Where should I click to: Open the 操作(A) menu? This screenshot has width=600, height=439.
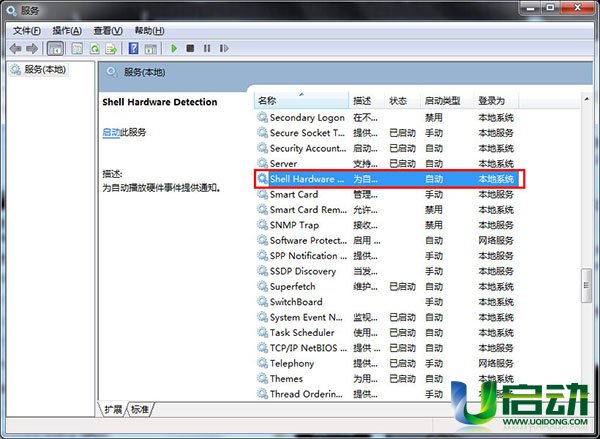pyautogui.click(x=67, y=30)
